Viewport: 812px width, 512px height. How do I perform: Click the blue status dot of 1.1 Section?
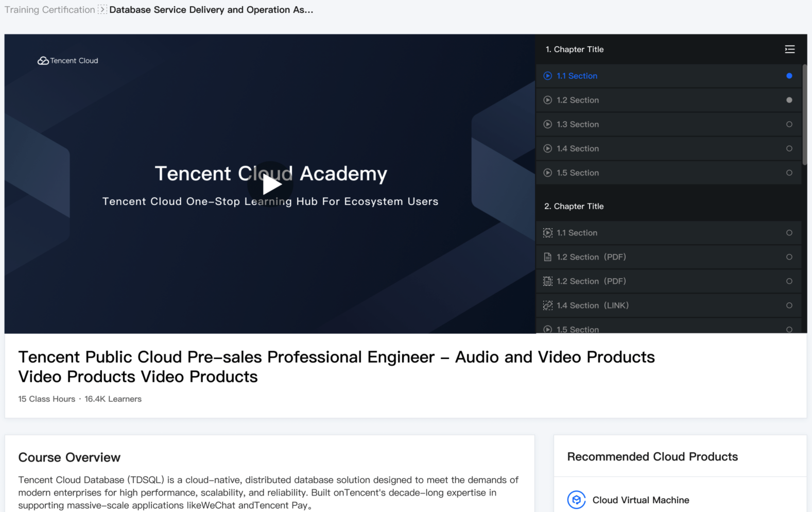pyautogui.click(x=789, y=76)
